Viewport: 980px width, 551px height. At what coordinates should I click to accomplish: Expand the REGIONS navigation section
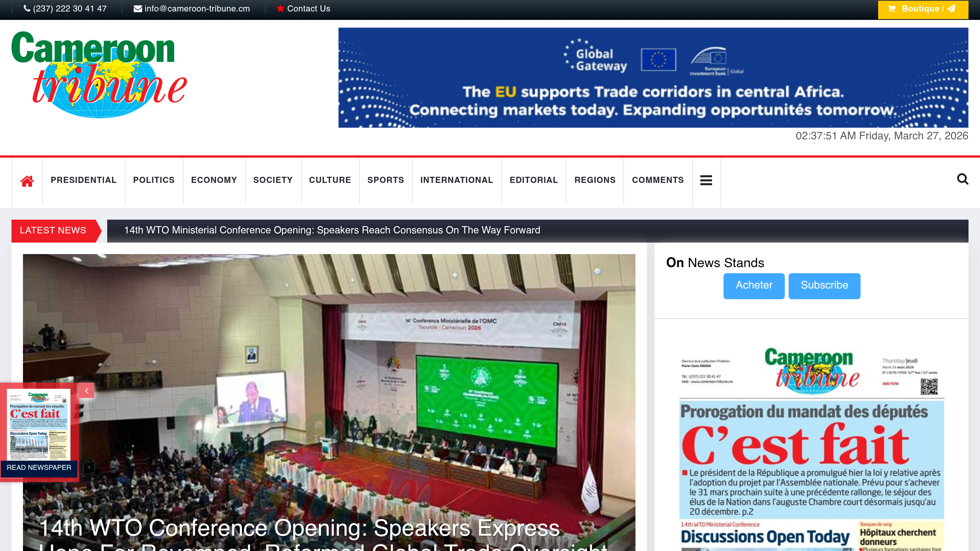coord(595,180)
